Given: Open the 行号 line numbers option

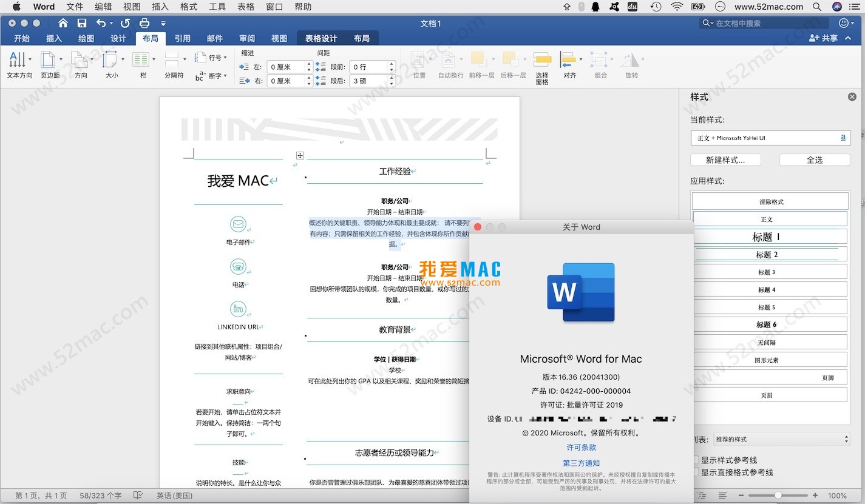Looking at the screenshot, I should (x=211, y=58).
